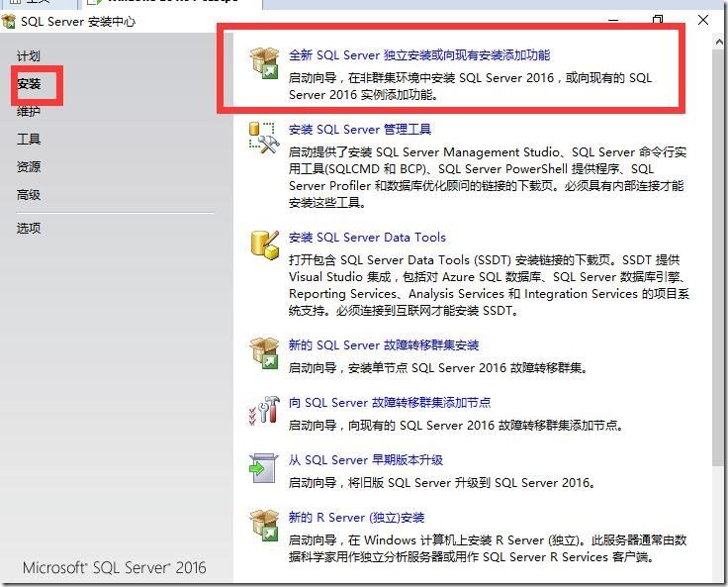
Task: Click the new standalone installation box icon
Action: click(x=264, y=62)
